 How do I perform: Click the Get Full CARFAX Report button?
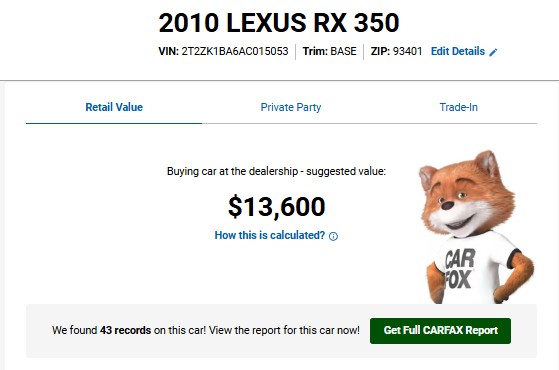tap(440, 330)
